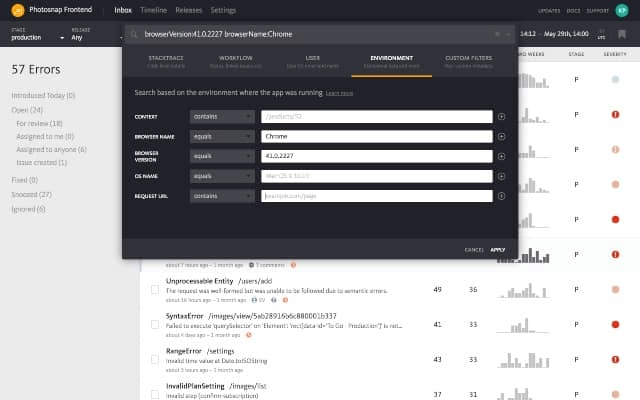Select the RangeError error checkbox
640x400 pixels.
point(155,360)
